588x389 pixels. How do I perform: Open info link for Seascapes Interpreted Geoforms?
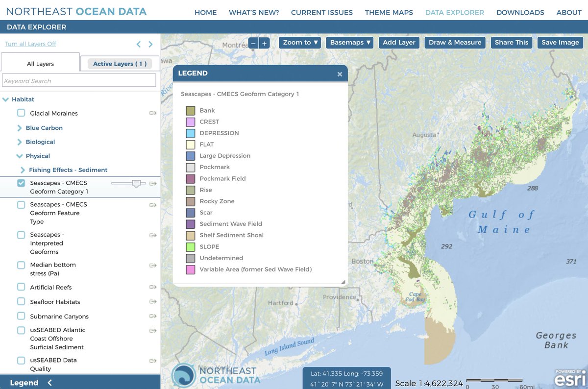point(153,235)
